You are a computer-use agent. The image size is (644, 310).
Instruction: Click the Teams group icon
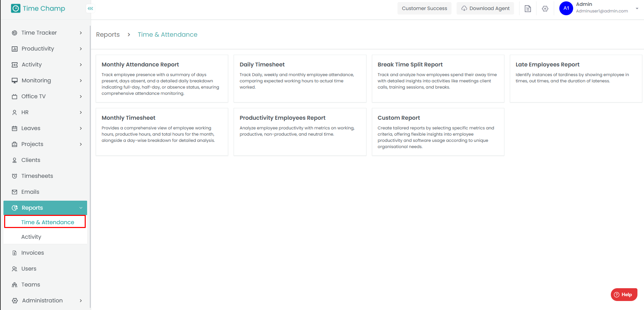pyautogui.click(x=15, y=285)
